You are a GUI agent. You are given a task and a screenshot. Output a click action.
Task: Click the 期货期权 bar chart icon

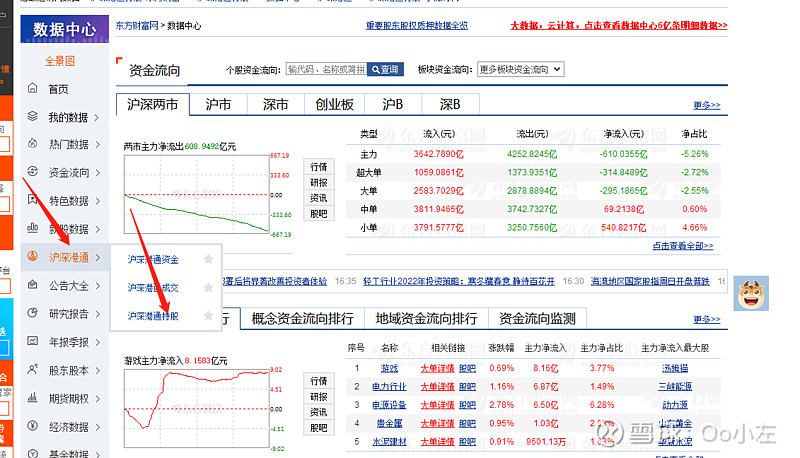(x=33, y=397)
